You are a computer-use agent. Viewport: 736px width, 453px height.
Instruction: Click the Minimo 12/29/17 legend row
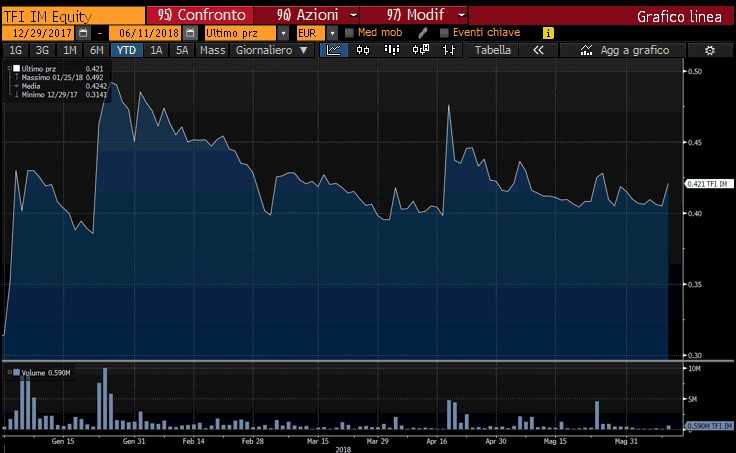tap(60, 94)
